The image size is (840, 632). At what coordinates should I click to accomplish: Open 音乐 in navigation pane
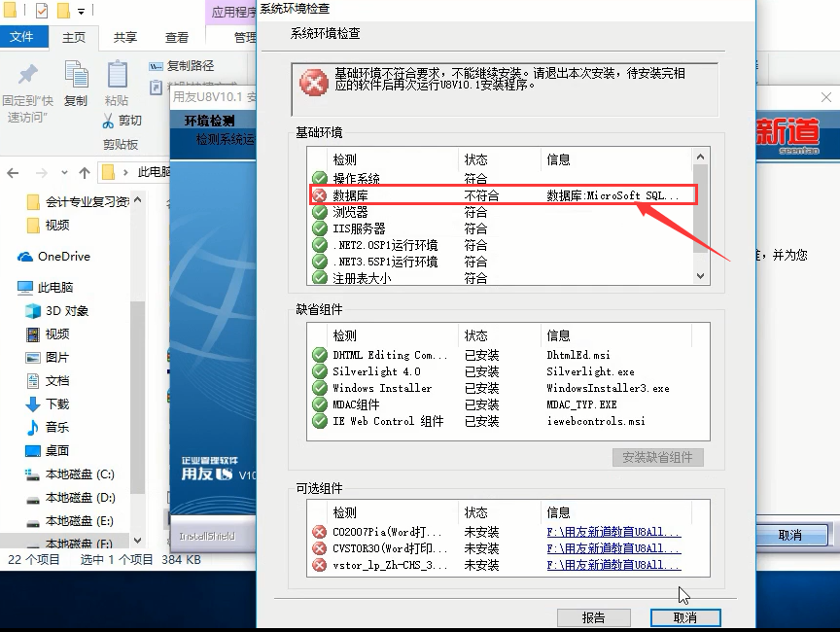48,428
